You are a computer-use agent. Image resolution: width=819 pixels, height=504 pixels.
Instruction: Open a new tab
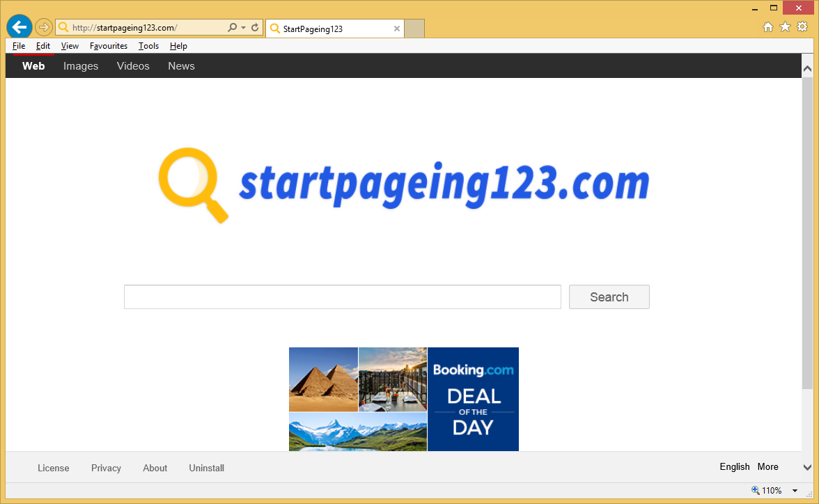(414, 29)
